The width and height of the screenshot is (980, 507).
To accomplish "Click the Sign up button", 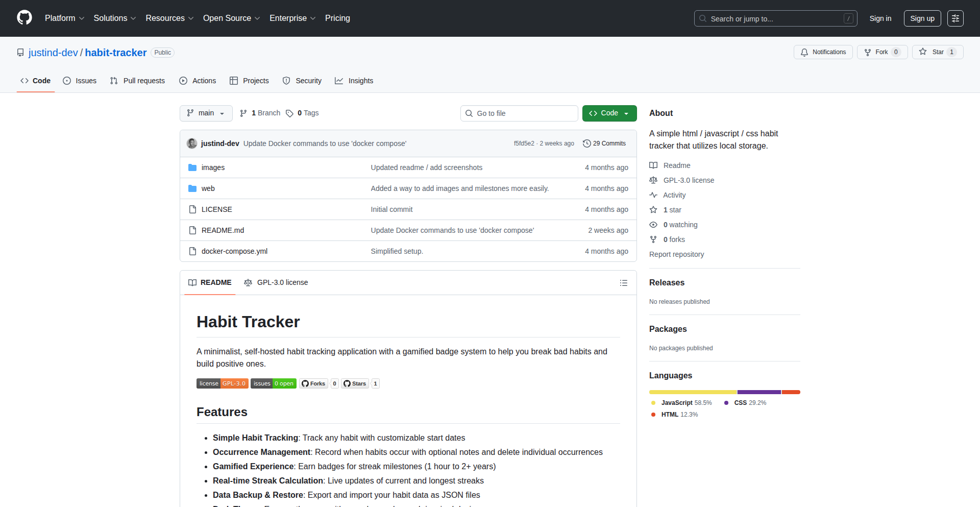I will click(x=922, y=18).
